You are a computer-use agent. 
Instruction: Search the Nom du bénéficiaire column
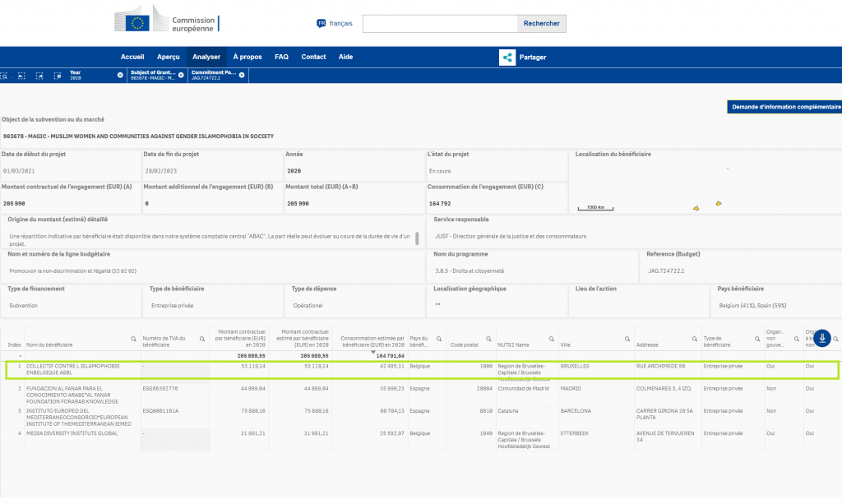(x=134, y=340)
